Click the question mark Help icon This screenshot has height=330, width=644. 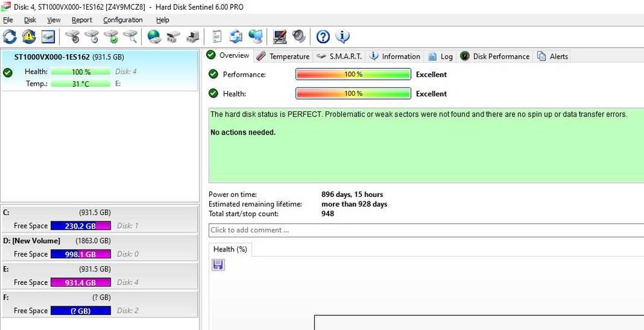point(323,37)
